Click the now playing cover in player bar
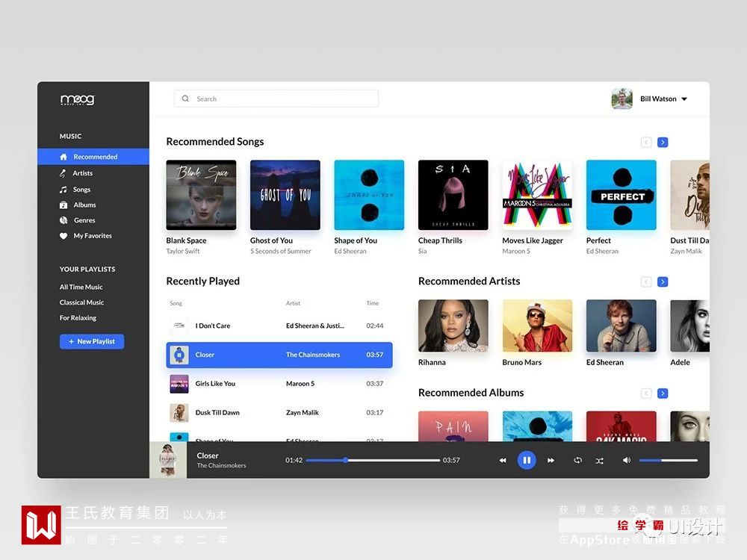The height and width of the screenshot is (560, 747). 168,460
